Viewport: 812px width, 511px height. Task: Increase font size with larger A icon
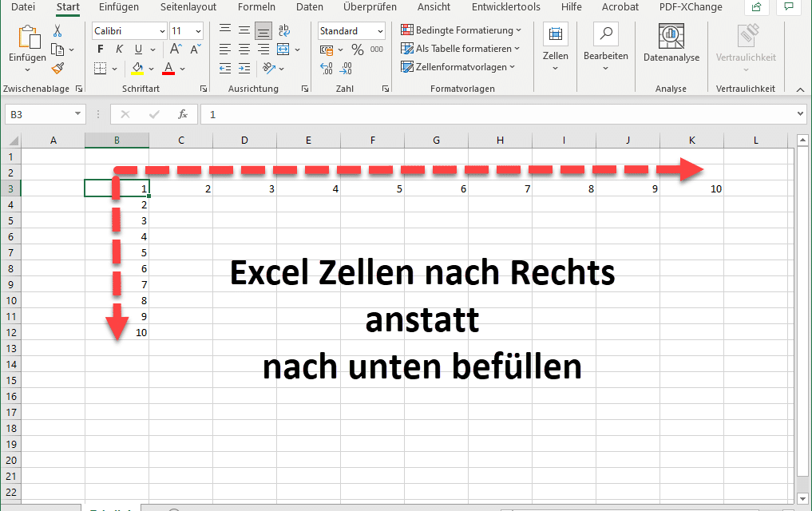tap(176, 50)
